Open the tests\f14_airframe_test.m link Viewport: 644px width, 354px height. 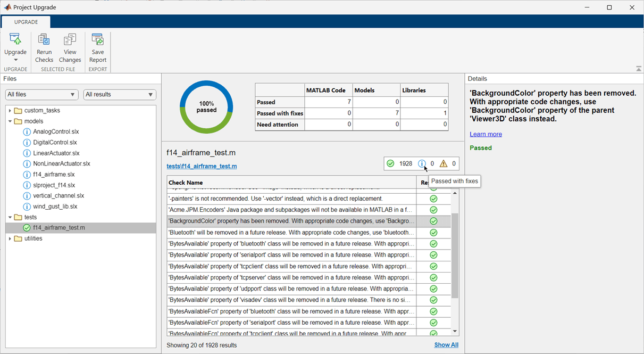pos(202,166)
